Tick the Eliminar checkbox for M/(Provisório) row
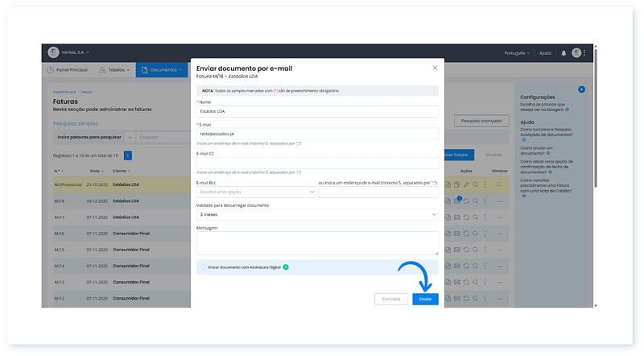The height and width of the screenshot is (356, 644). point(498,184)
